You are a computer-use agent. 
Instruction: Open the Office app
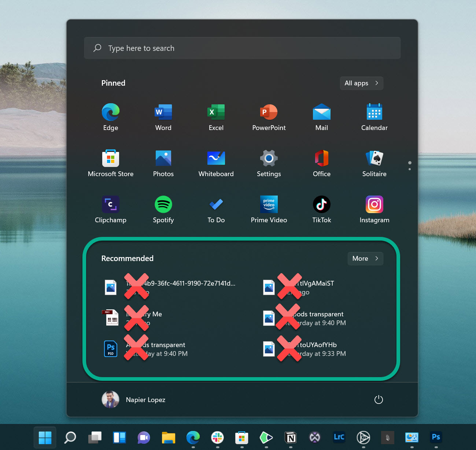click(x=322, y=163)
